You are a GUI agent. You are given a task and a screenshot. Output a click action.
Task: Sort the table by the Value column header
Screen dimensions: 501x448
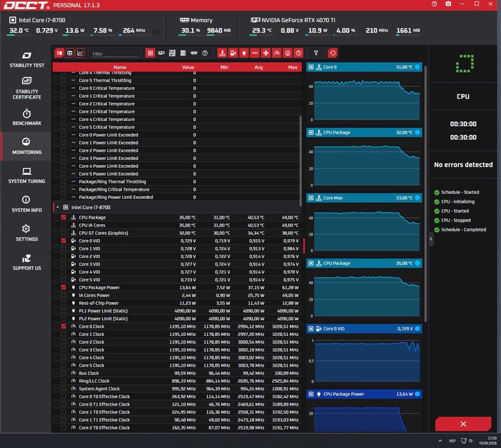click(188, 67)
